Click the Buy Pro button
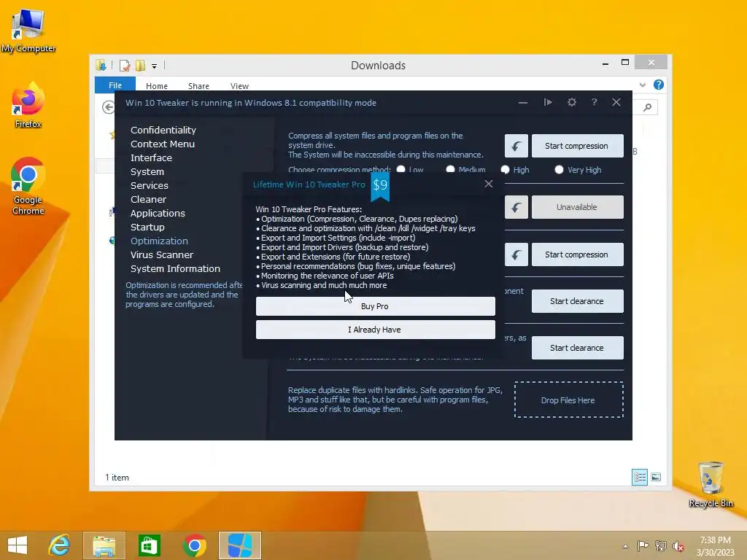747x560 pixels. 376,306
